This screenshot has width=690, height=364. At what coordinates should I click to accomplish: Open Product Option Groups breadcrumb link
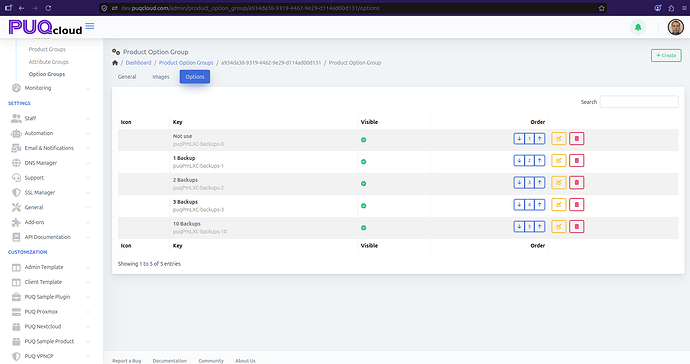coord(186,63)
